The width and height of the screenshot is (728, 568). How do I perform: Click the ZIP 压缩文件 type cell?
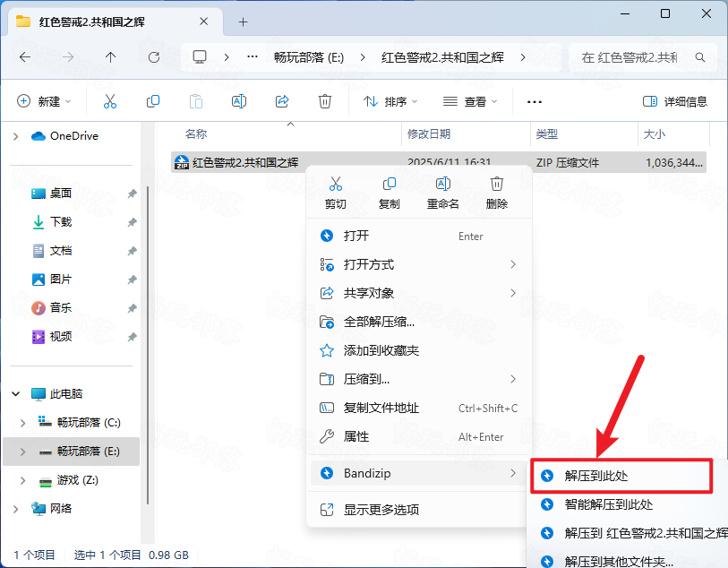pos(568,162)
